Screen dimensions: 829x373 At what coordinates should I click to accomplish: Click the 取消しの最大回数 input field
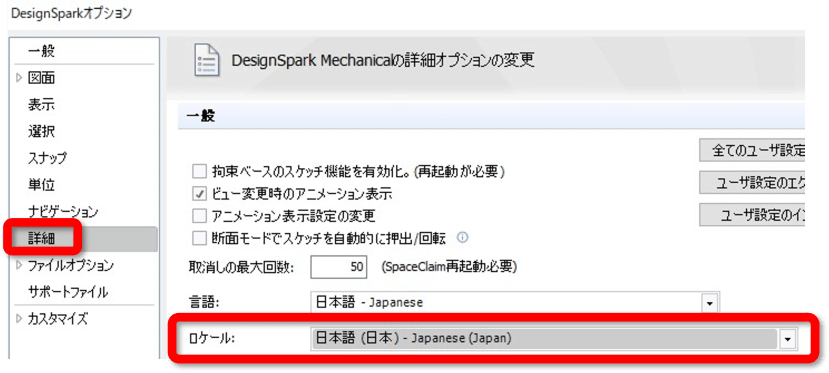pos(338,267)
